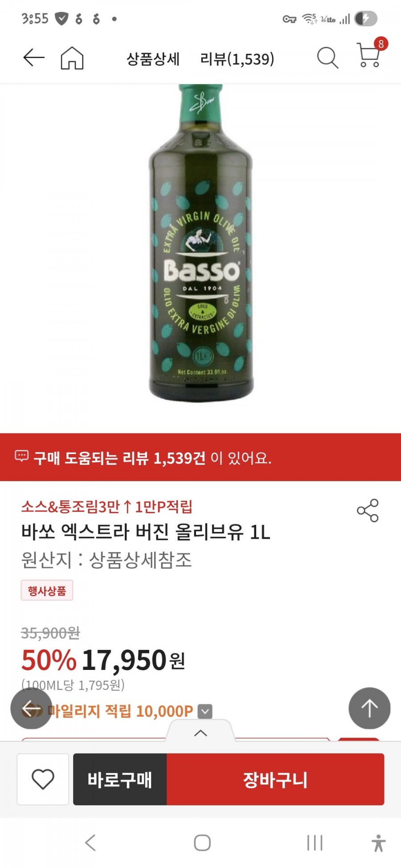The height and width of the screenshot is (868, 401).
Task: Tap the floating gray back circle
Action: (x=31, y=708)
